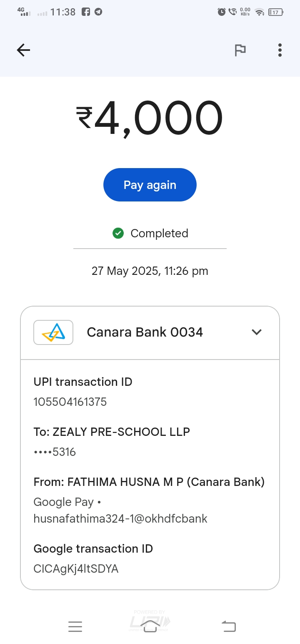Tap the Canara Bank 0034 header
Viewport: 300px width, 644px height.
[145, 332]
